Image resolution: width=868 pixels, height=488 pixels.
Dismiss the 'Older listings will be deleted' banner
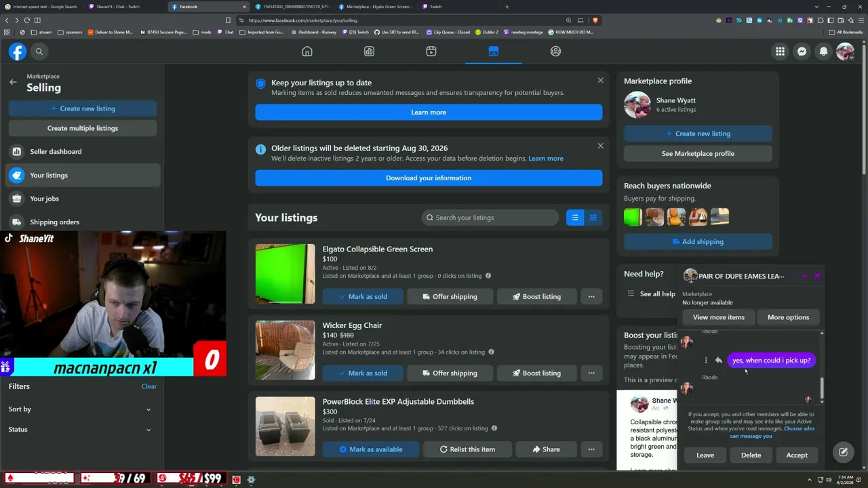pos(600,146)
